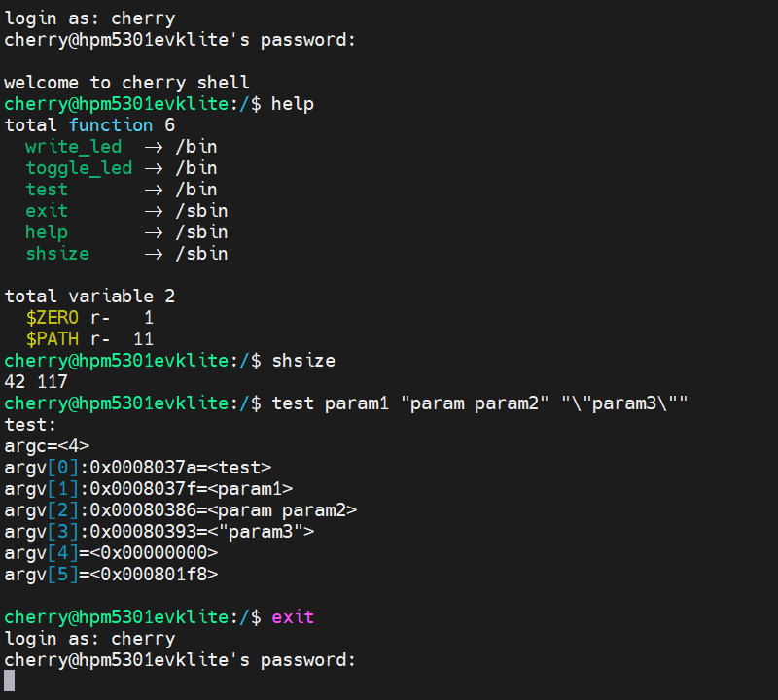Viewport: 778px width, 700px height.
Task: Click the green test entry in function list
Action: pos(47,190)
